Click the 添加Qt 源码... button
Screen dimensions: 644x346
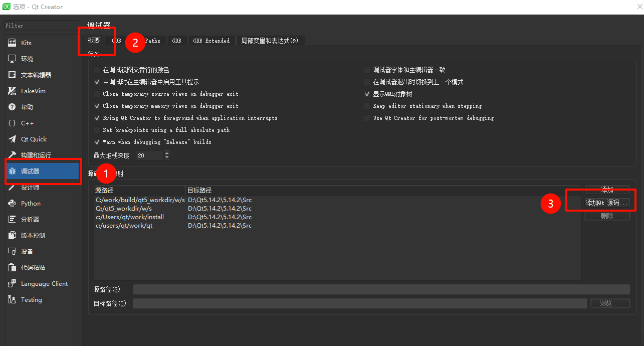pos(607,203)
